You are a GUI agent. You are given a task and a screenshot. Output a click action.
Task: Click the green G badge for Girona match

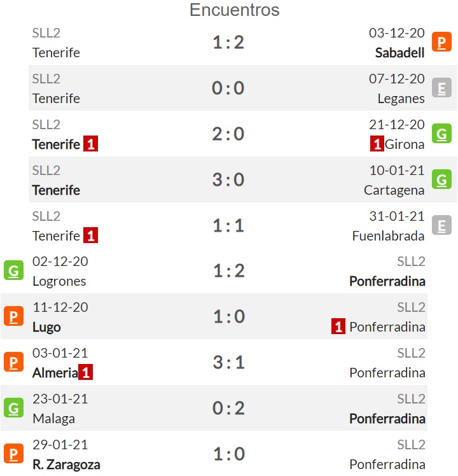point(441,134)
